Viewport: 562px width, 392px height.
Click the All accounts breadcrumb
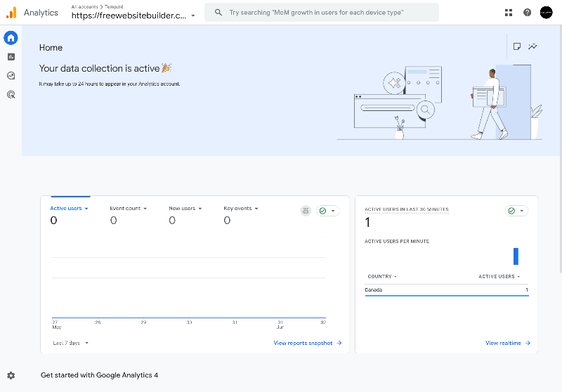(84, 7)
